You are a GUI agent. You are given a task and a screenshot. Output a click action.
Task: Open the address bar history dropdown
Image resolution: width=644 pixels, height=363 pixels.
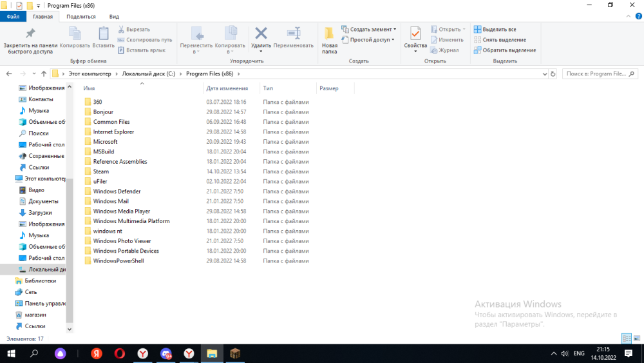pyautogui.click(x=545, y=74)
